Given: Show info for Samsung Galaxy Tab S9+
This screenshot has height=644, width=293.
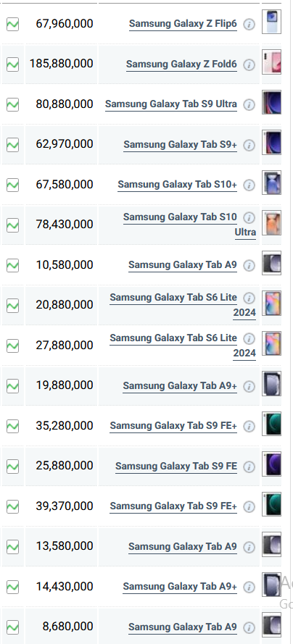Looking at the screenshot, I should (x=249, y=145).
